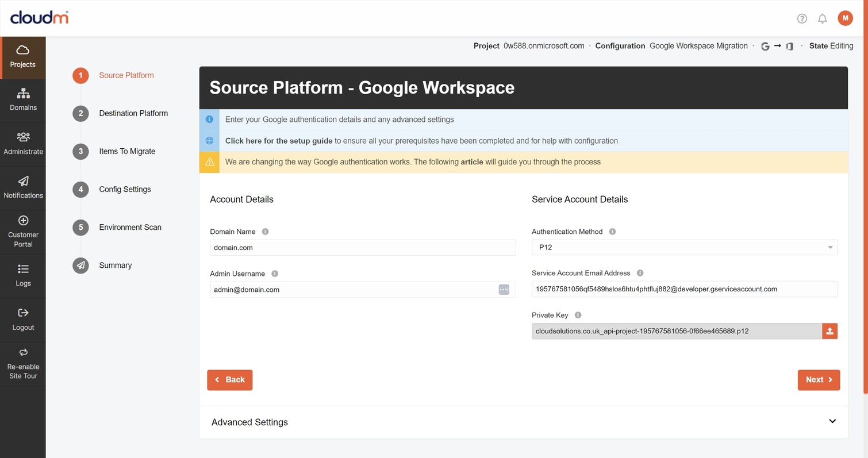Click the Next button
Viewport: 868px width, 458px height.
pyautogui.click(x=819, y=380)
